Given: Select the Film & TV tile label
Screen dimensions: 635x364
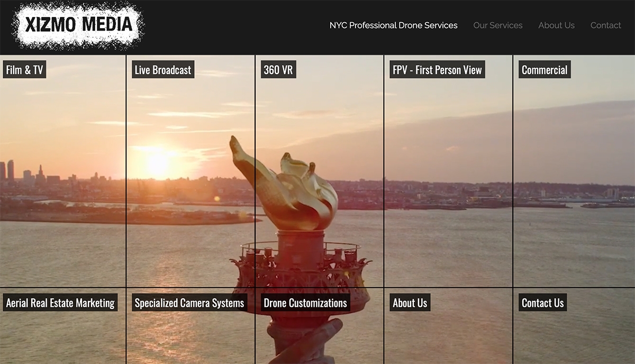Looking at the screenshot, I should [24, 70].
